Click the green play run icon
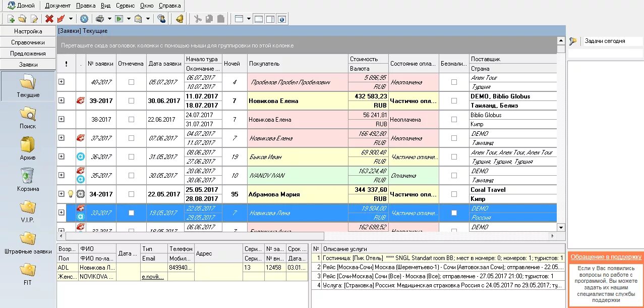Viewport: 644px width, 308px height. (x=119, y=19)
